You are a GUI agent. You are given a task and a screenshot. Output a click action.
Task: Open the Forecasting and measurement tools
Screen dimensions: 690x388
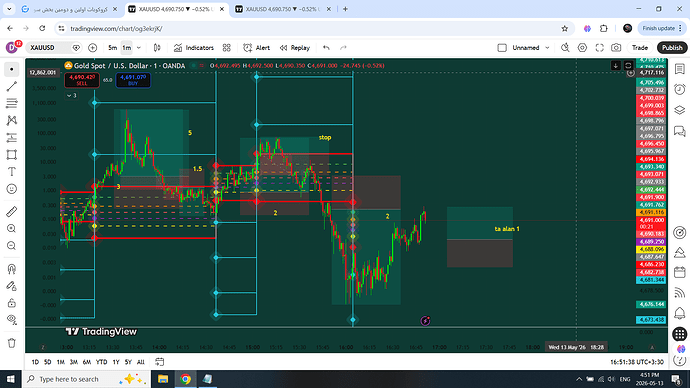point(11,138)
